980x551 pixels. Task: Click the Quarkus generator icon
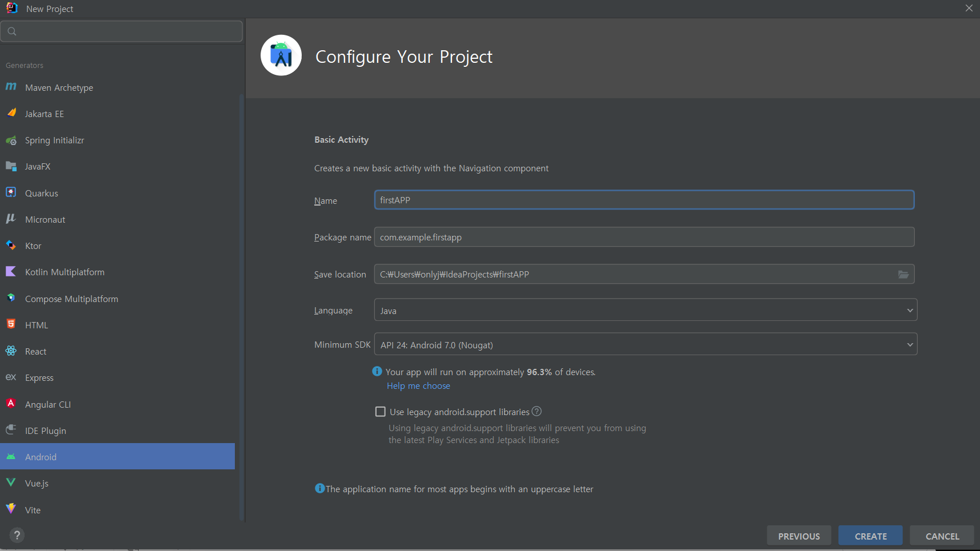tap(11, 192)
